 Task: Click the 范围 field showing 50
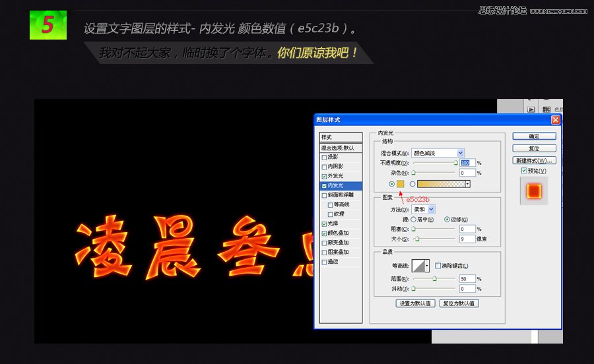467,278
